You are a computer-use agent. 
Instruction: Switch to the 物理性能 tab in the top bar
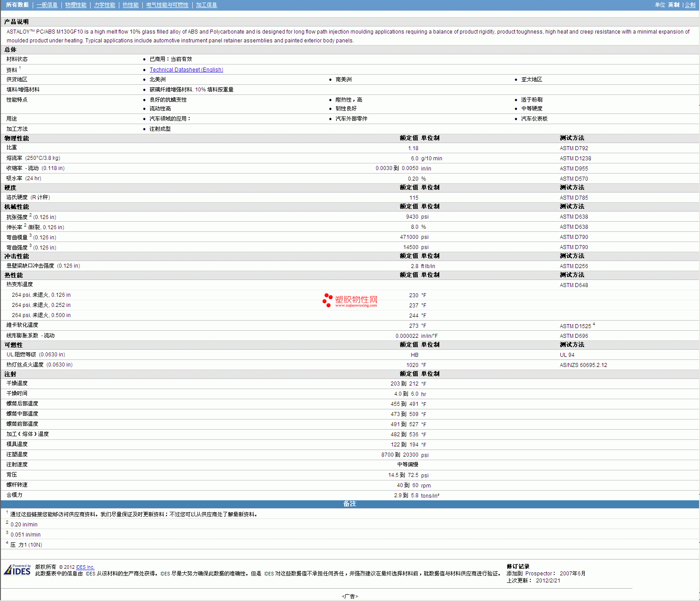[76, 5]
